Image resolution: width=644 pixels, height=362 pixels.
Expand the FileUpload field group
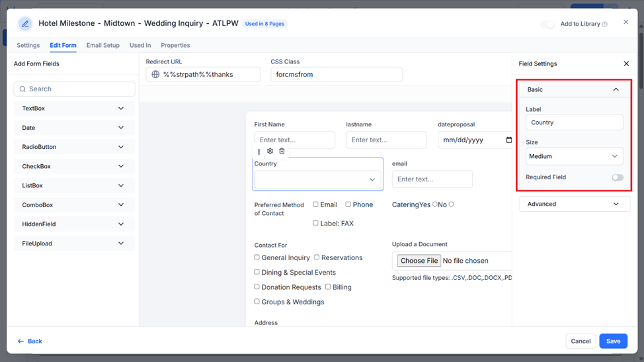tap(74, 244)
